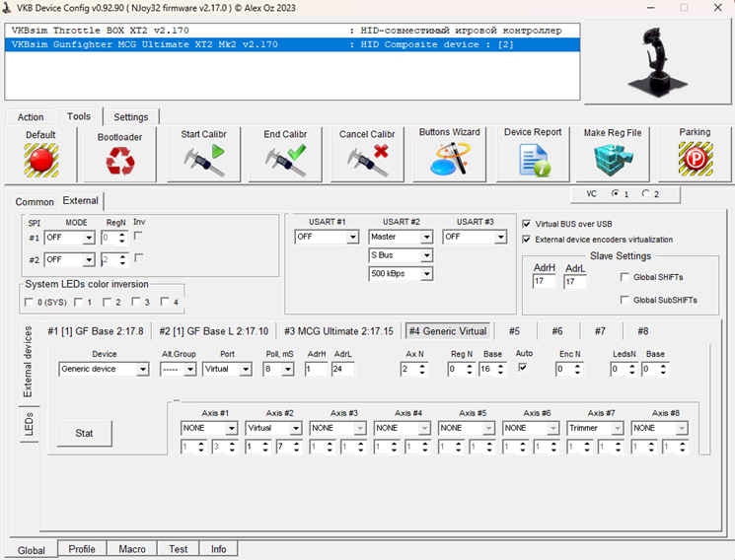The width and height of the screenshot is (735, 560).
Task: Open the Profile bottom tab
Action: coord(82,549)
